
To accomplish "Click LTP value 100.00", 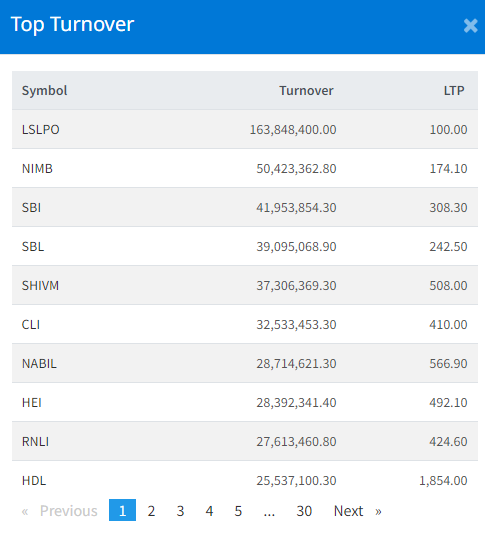I will pos(448,130).
